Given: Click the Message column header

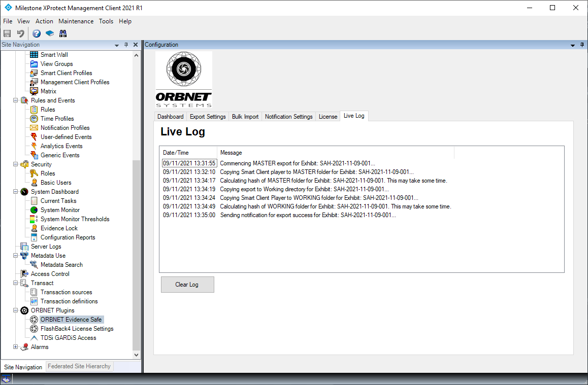Looking at the screenshot, I should tap(336, 153).
